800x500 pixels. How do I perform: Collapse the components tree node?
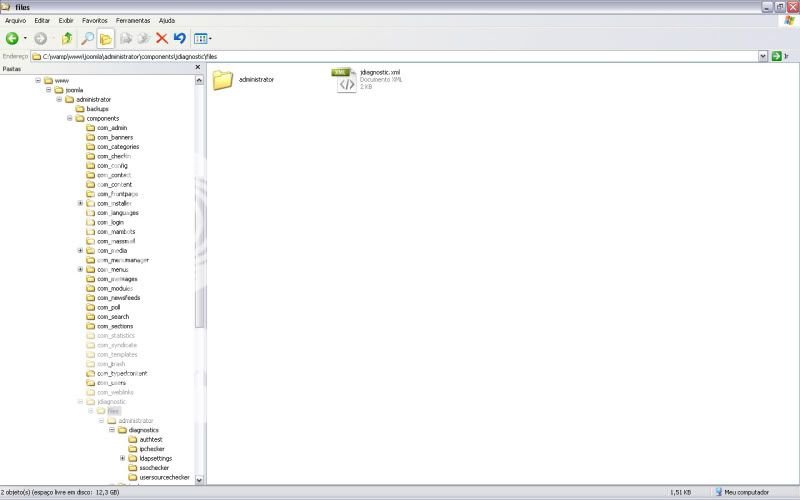pos(69,118)
